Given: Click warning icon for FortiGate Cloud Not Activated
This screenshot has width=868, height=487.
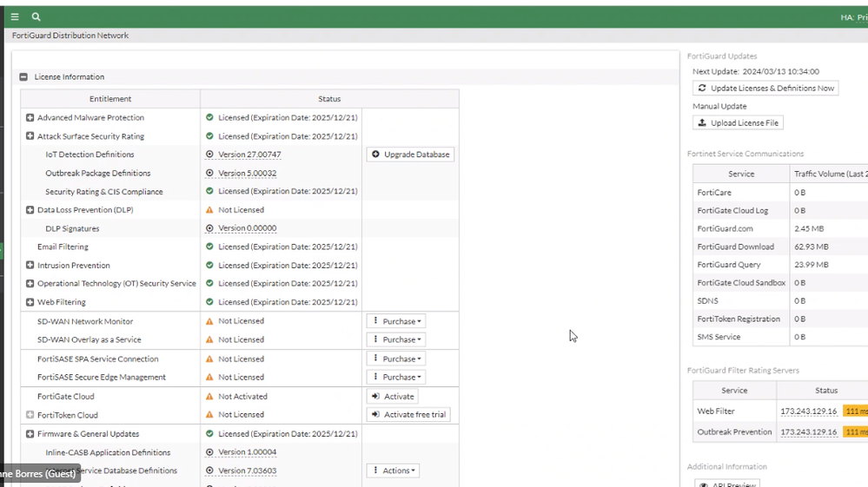Looking at the screenshot, I should tap(209, 397).
